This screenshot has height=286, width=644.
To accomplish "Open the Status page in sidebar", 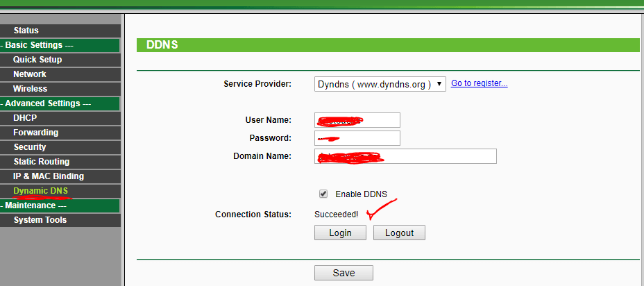I will [26, 31].
